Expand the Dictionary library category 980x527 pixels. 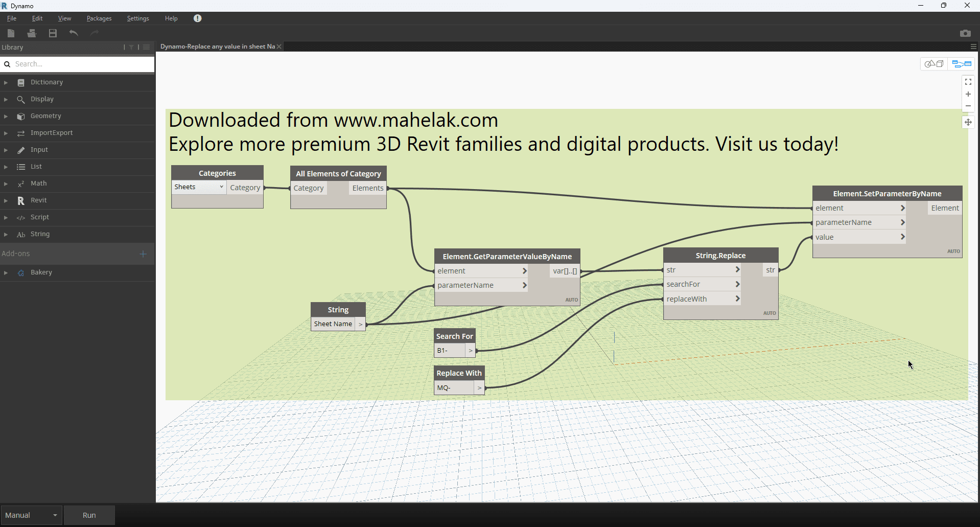click(x=6, y=82)
